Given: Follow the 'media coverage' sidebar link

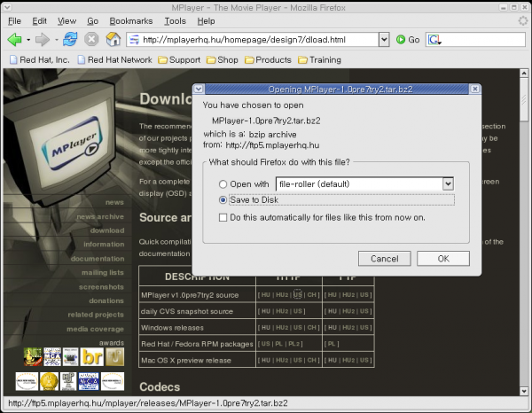Looking at the screenshot, I should point(95,329).
